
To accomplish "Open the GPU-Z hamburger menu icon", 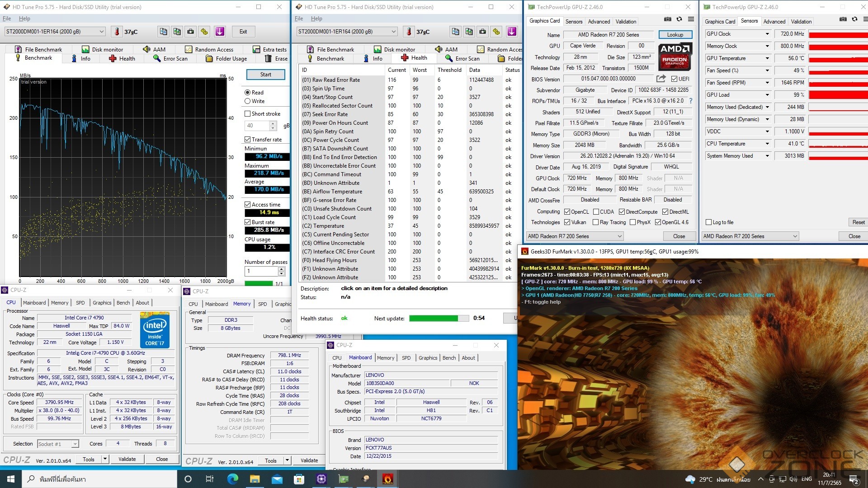I will 691,19.
